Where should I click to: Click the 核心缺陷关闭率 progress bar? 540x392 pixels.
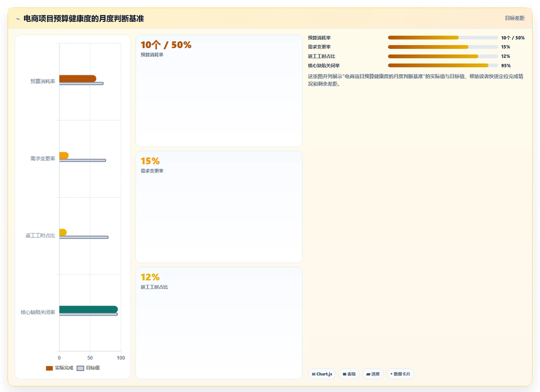[443, 65]
